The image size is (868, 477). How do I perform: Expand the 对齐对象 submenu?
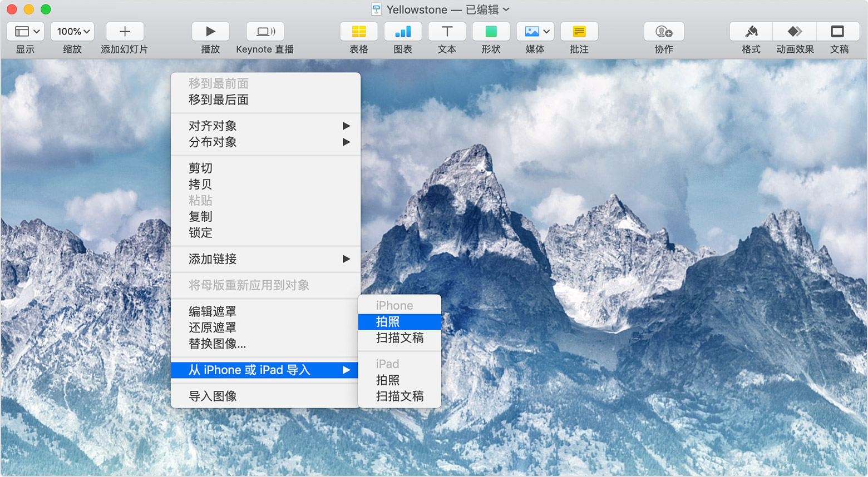click(x=213, y=126)
